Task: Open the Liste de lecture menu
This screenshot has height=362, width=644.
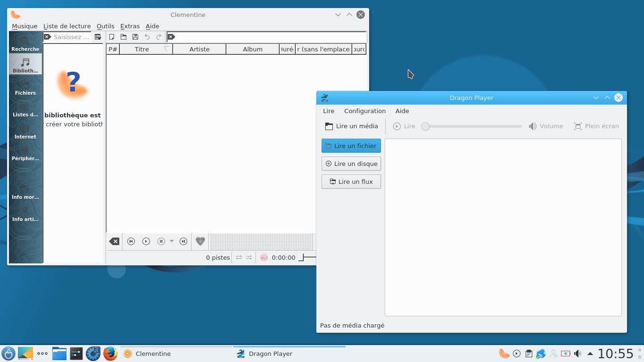Action: point(67,26)
